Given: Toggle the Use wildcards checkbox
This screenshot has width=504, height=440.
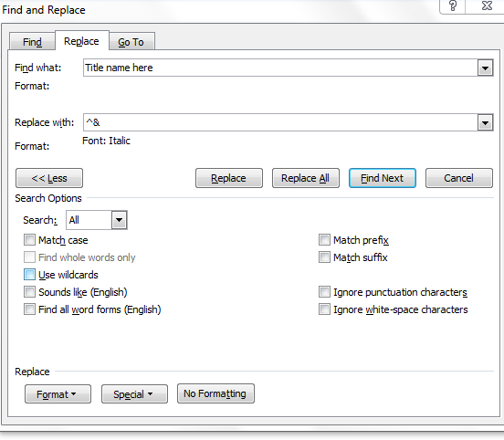Looking at the screenshot, I should tap(29, 275).
